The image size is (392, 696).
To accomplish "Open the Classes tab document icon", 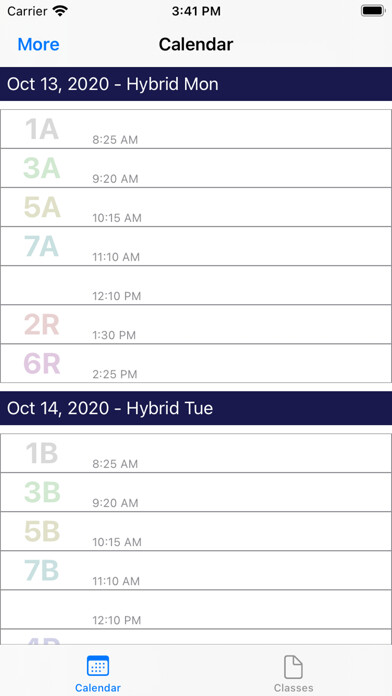I will (x=293, y=667).
